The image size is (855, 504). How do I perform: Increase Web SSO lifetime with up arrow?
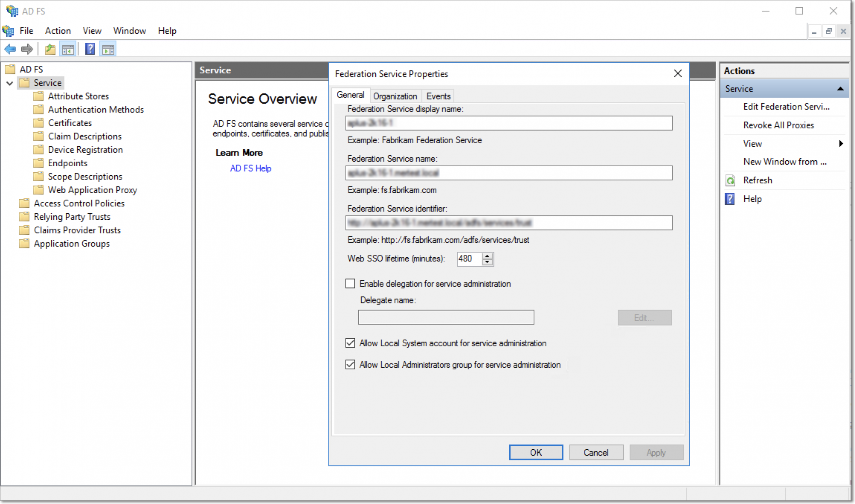click(487, 256)
